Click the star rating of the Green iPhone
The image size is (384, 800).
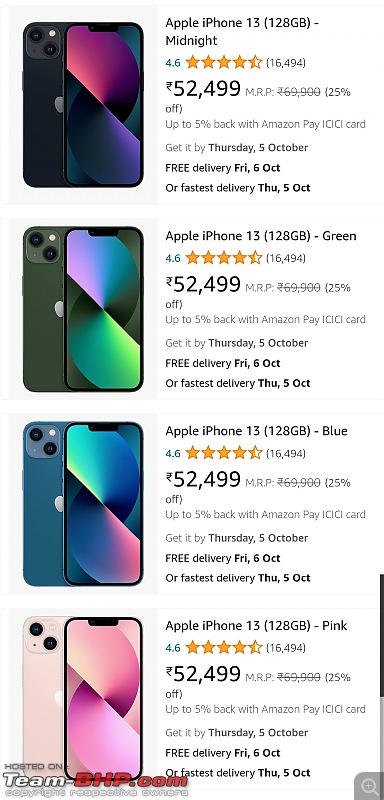click(224, 258)
